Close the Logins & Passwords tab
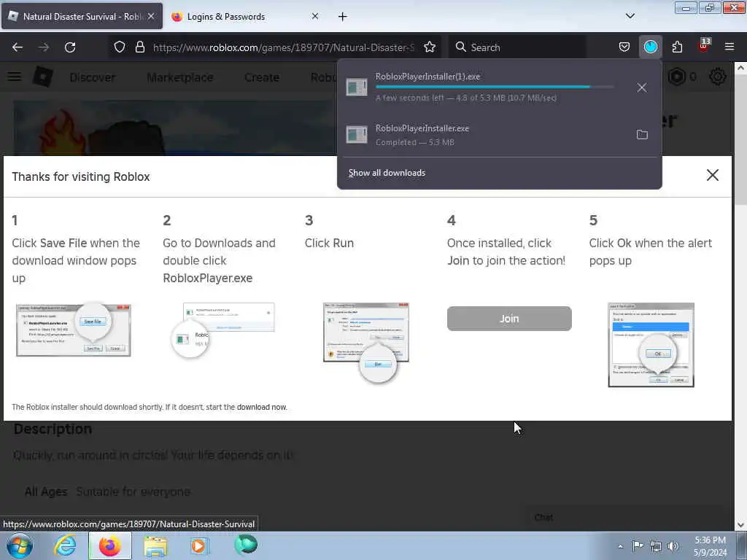The image size is (747, 560). click(315, 16)
